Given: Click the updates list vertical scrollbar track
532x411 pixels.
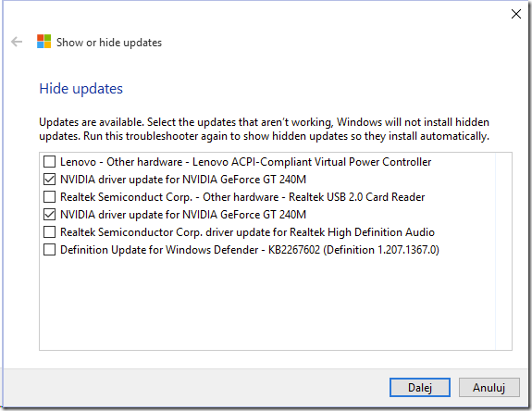Looking at the screenshot, I should (503, 251).
